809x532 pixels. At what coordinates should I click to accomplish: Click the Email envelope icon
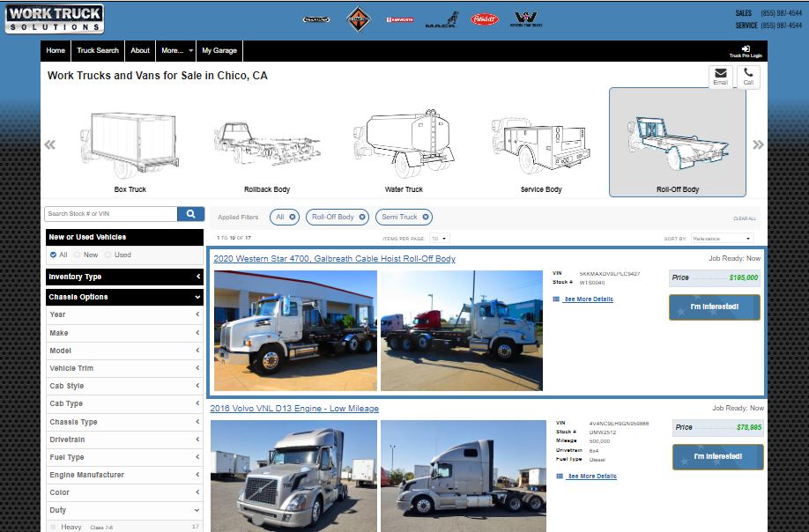coord(720,74)
